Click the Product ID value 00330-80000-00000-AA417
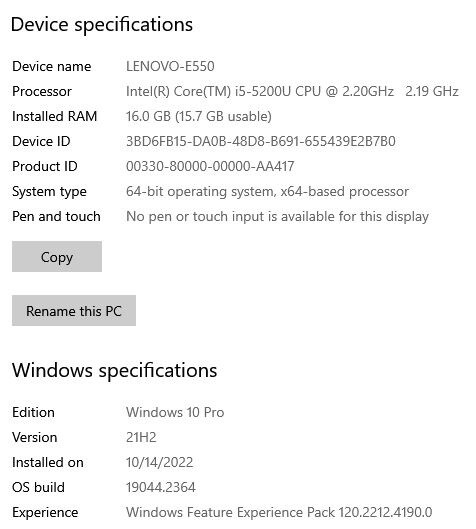 click(210, 166)
